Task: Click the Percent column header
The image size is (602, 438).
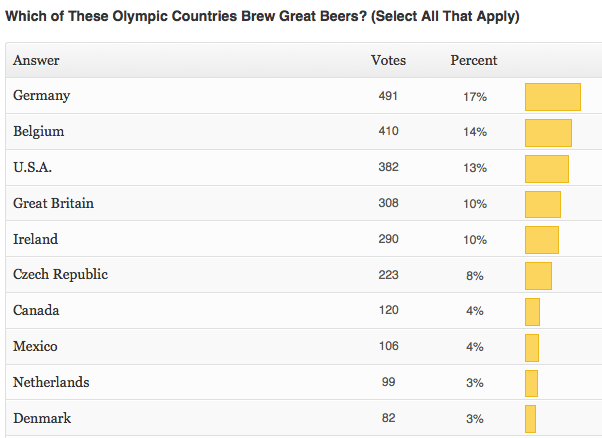Action: point(473,61)
